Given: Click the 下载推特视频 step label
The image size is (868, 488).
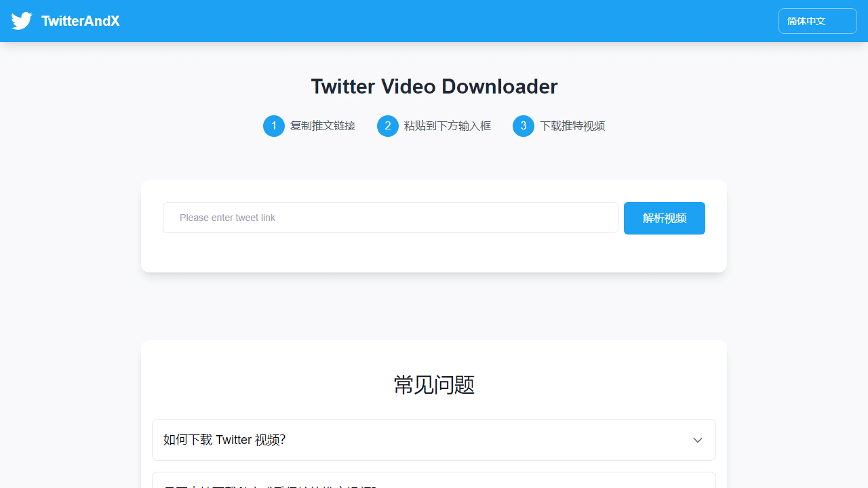Looking at the screenshot, I should click(x=572, y=126).
